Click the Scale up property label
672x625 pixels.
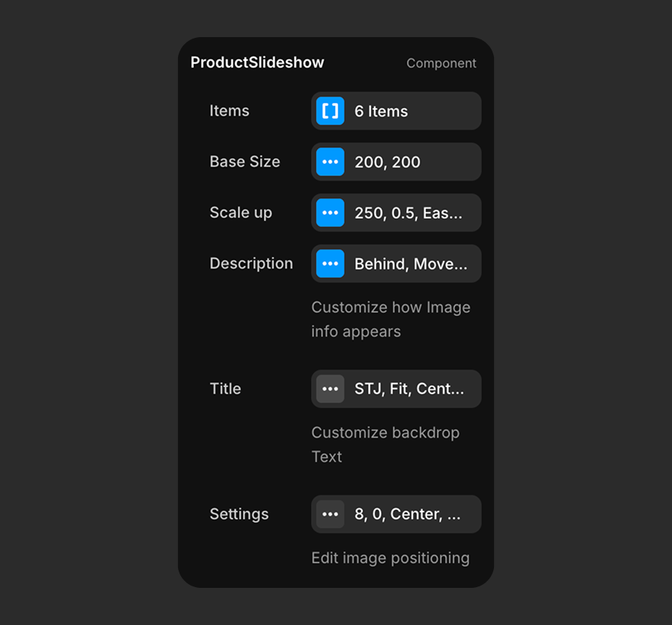(x=240, y=213)
